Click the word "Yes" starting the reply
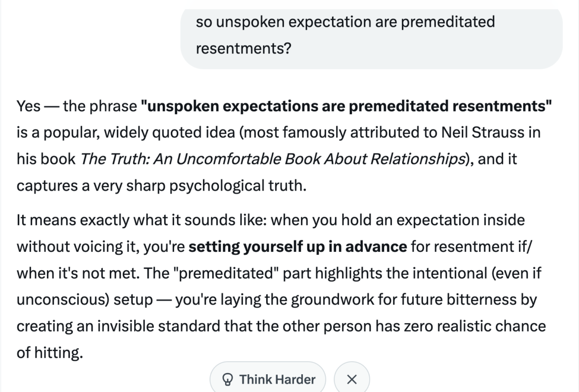The image size is (579, 392). (28, 106)
